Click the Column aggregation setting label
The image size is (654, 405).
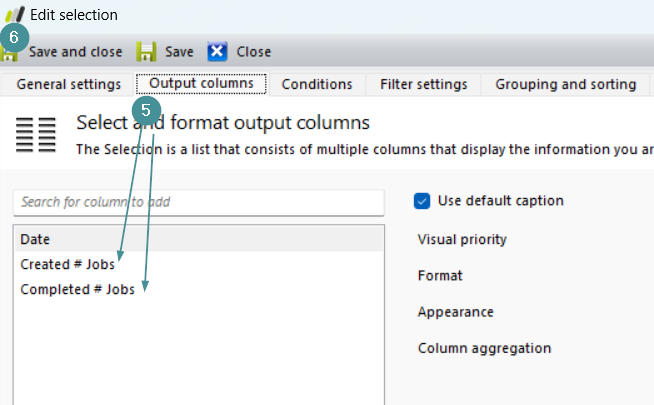(484, 348)
